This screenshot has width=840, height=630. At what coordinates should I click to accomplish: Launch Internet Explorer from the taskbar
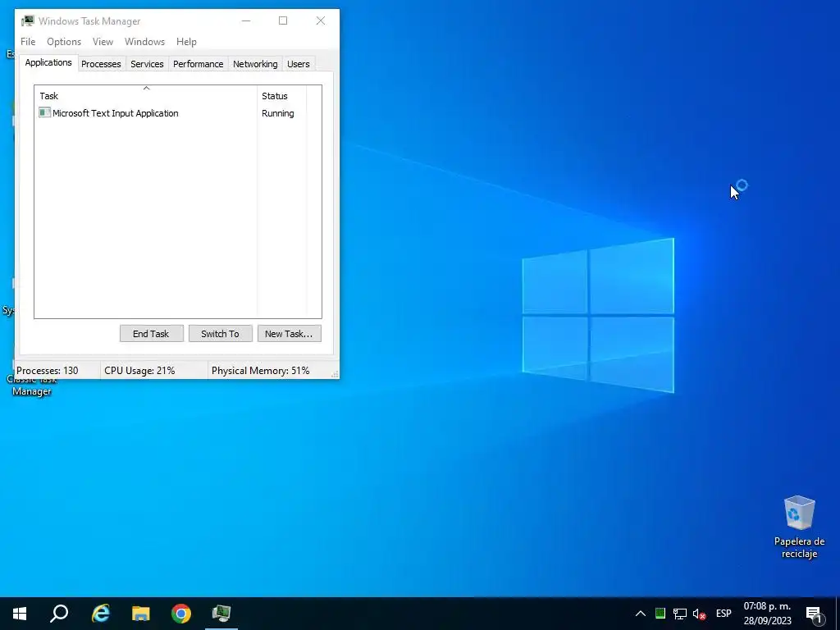click(101, 614)
